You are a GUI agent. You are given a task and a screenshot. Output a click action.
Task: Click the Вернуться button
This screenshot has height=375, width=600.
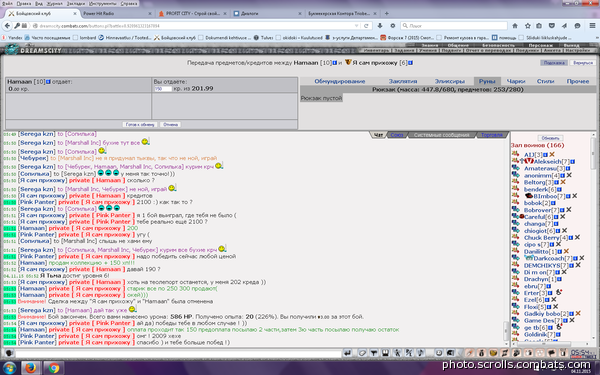[x=583, y=63]
